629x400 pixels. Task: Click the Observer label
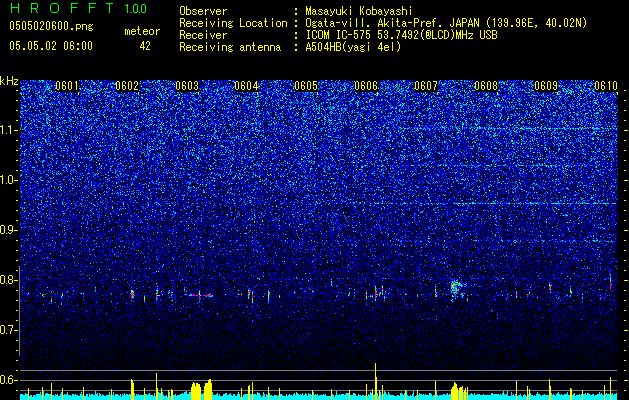tap(203, 11)
